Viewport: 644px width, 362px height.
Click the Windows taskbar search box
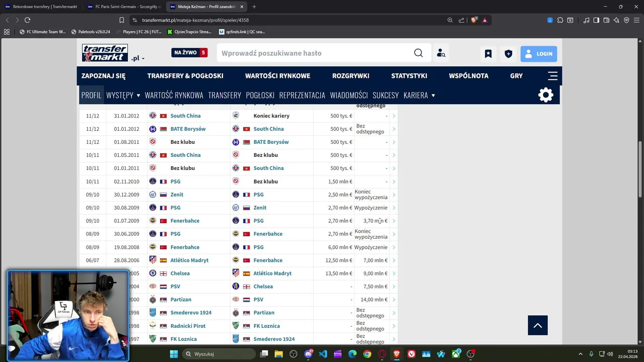218,354
